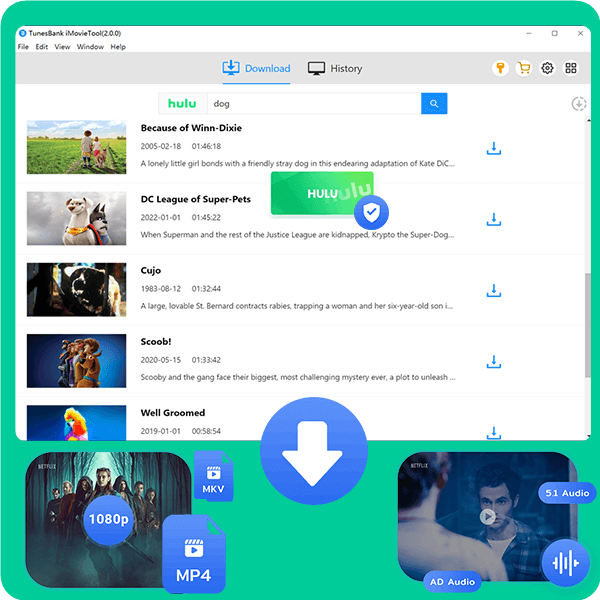Click the results list vertical scrollbar
Screen dimensions: 600x600
(x=588, y=325)
